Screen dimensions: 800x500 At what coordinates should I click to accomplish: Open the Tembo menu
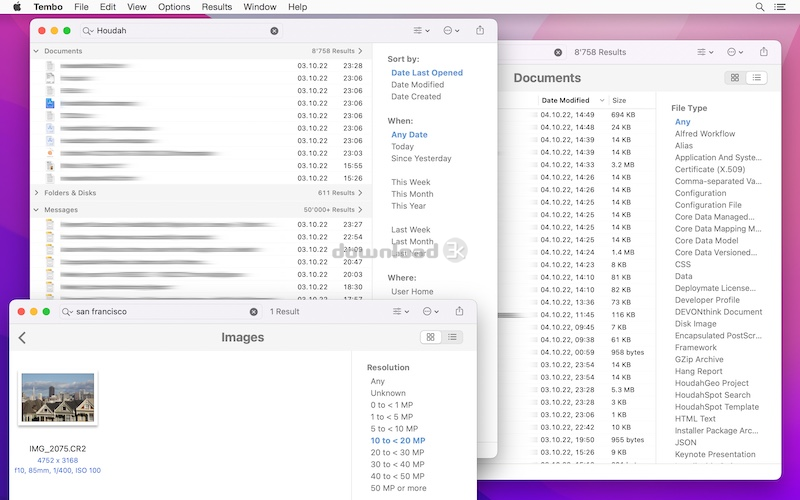(x=48, y=7)
